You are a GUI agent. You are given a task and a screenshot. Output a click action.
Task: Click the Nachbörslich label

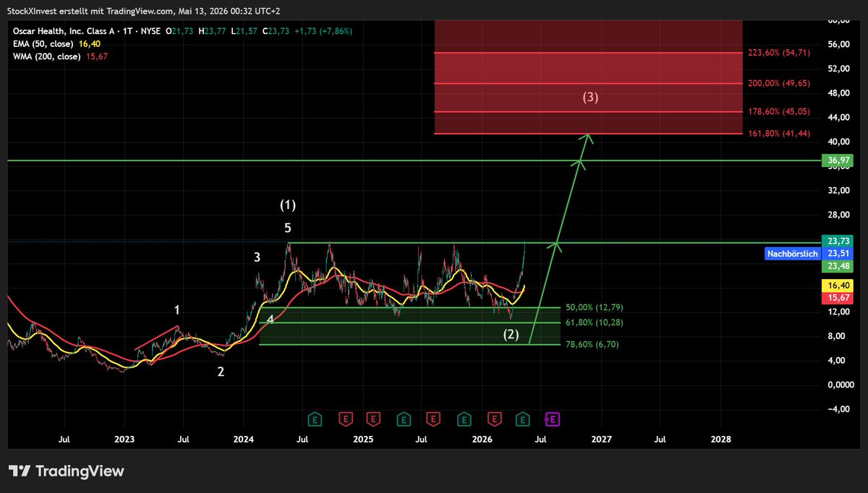(792, 254)
